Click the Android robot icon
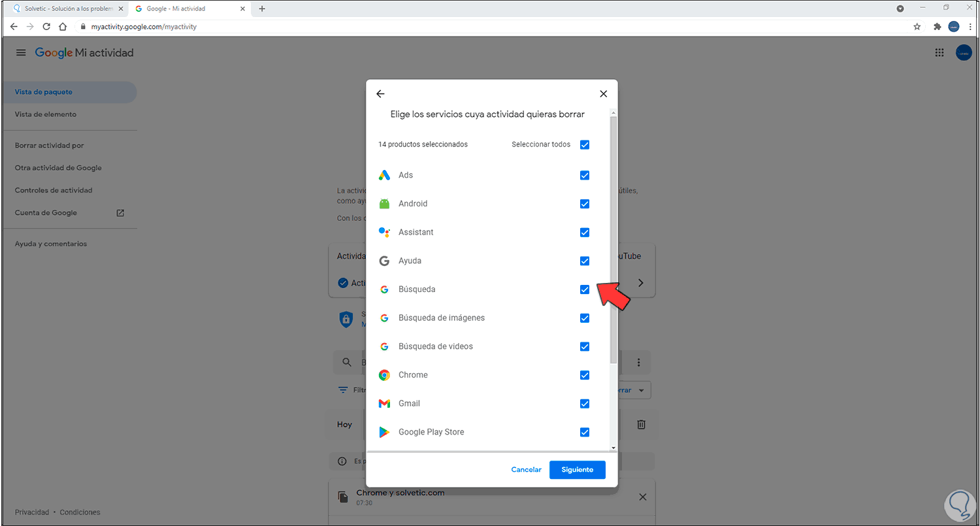This screenshot has width=980, height=526. click(385, 204)
